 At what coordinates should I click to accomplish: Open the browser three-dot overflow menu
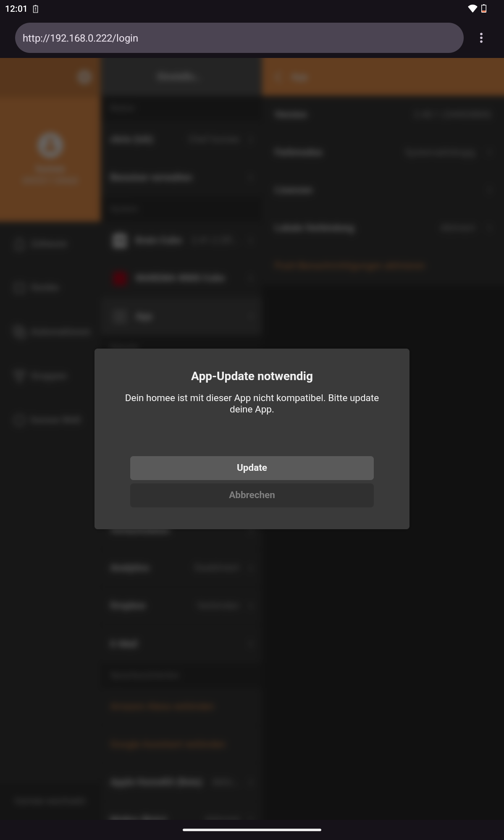coord(481,38)
